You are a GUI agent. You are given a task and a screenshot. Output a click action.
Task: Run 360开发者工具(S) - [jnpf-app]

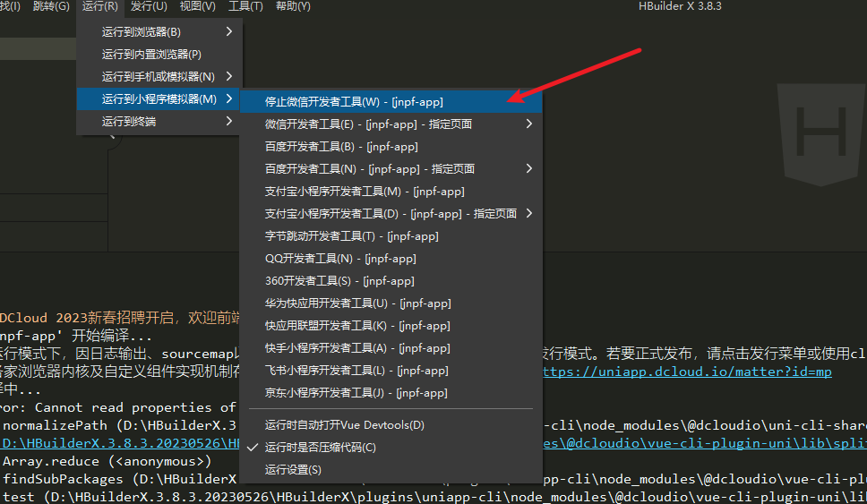pyautogui.click(x=391, y=281)
